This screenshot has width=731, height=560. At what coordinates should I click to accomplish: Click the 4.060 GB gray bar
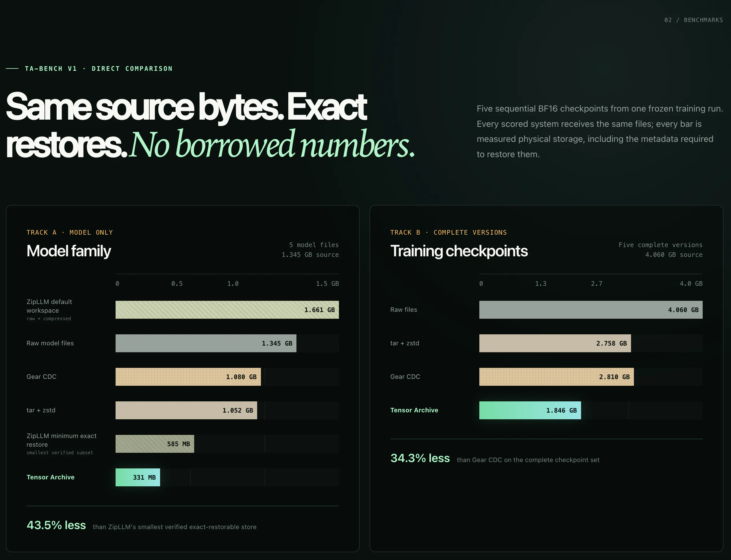click(x=591, y=310)
